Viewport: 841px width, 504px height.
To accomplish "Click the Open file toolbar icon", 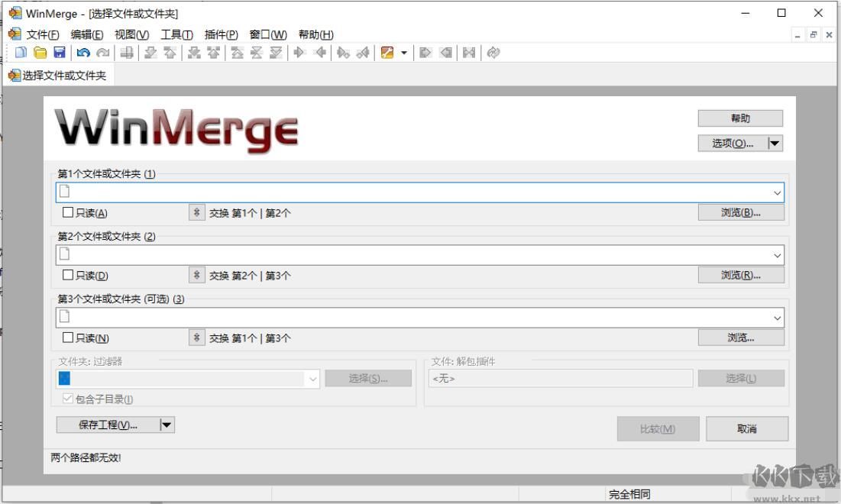I will click(40, 52).
